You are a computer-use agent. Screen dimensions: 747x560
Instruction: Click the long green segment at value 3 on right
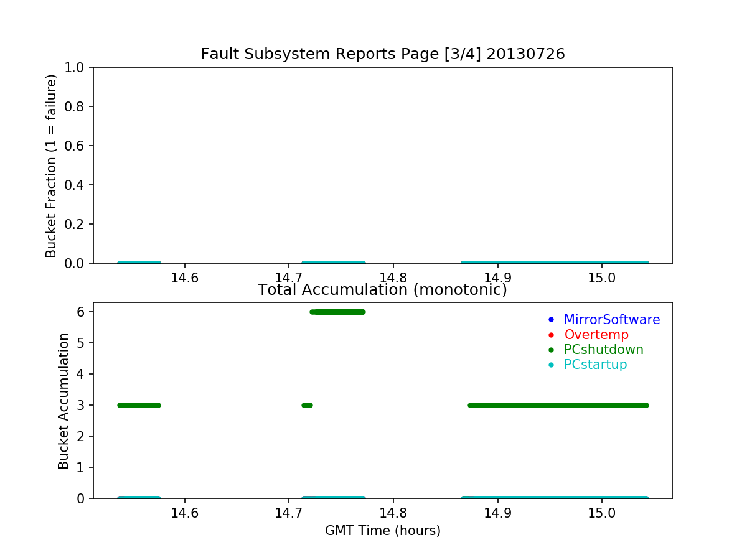[558, 405]
